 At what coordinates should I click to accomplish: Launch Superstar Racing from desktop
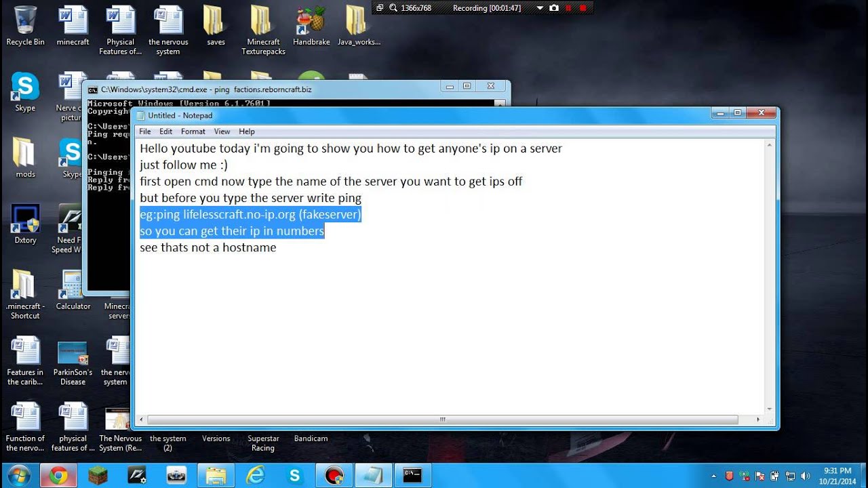[x=263, y=443]
